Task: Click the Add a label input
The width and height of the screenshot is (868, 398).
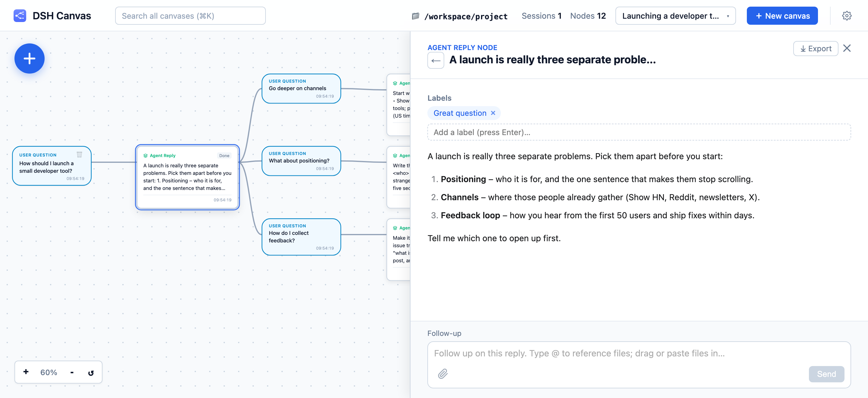Action: click(x=639, y=132)
